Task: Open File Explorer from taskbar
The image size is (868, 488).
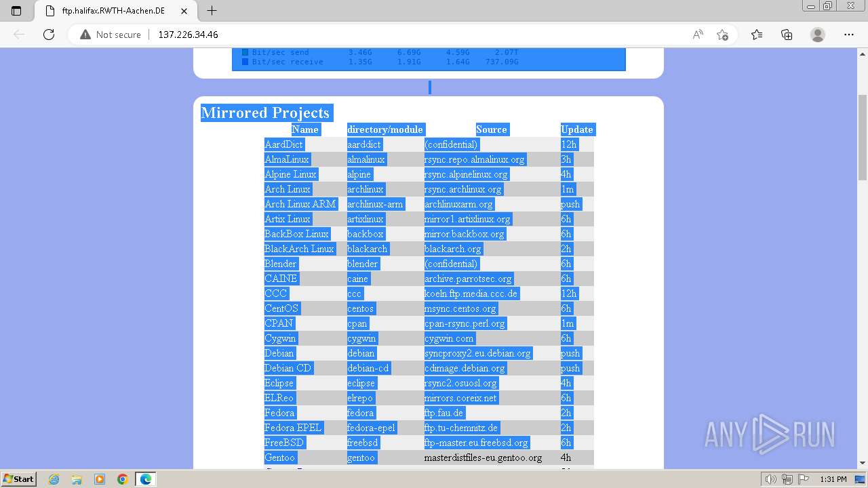Action: pos(77,479)
